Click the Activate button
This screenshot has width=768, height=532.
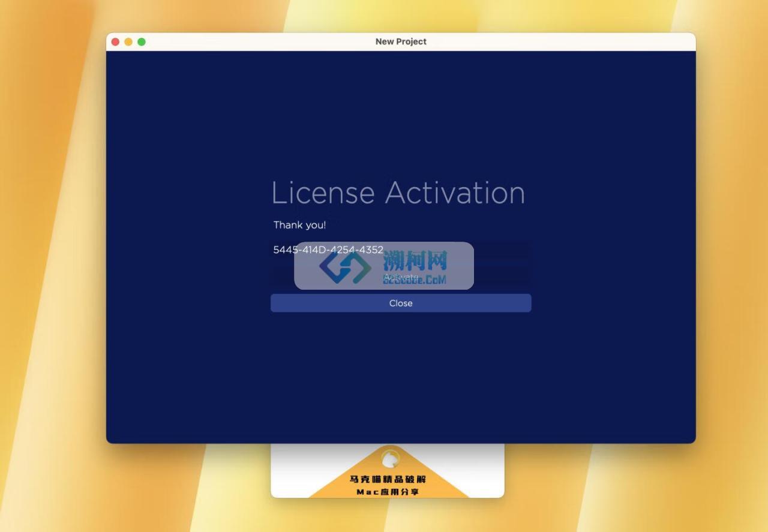pyautogui.click(x=401, y=276)
